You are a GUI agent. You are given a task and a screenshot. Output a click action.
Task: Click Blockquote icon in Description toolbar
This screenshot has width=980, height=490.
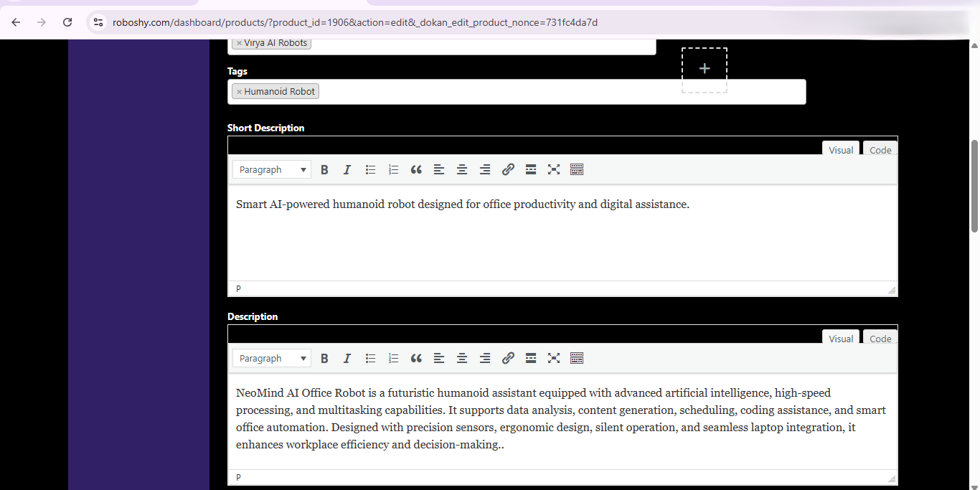(x=416, y=359)
